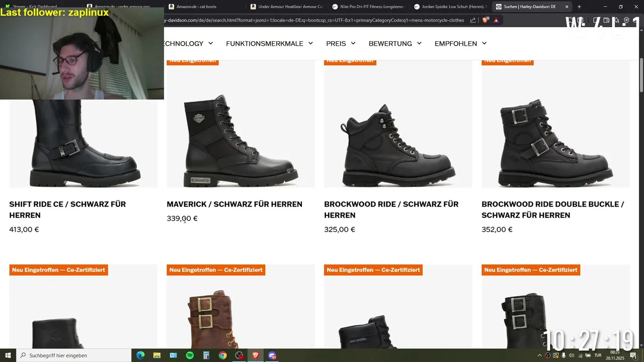Click the page vertical scrollbar
Image resolution: width=644 pixels, height=362 pixels.
click(641, 75)
